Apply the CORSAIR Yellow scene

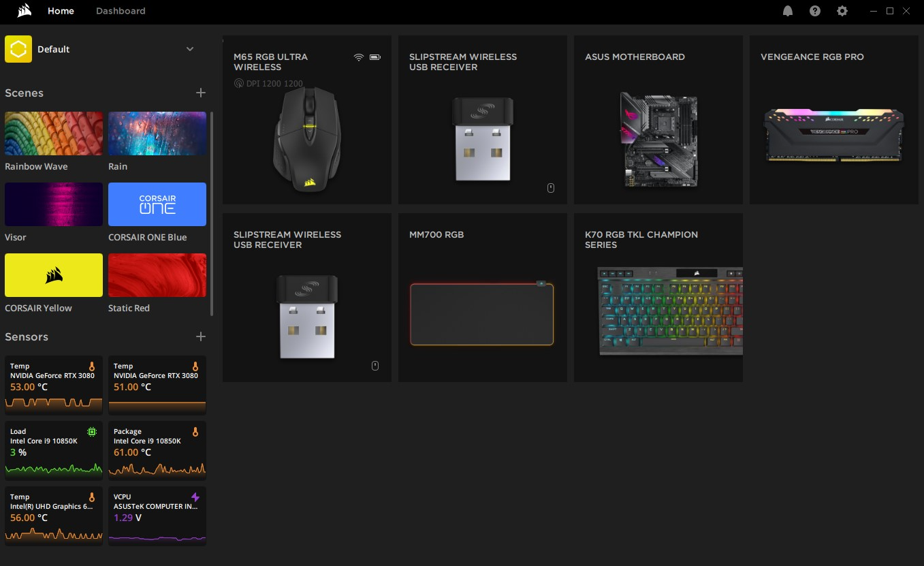[54, 275]
